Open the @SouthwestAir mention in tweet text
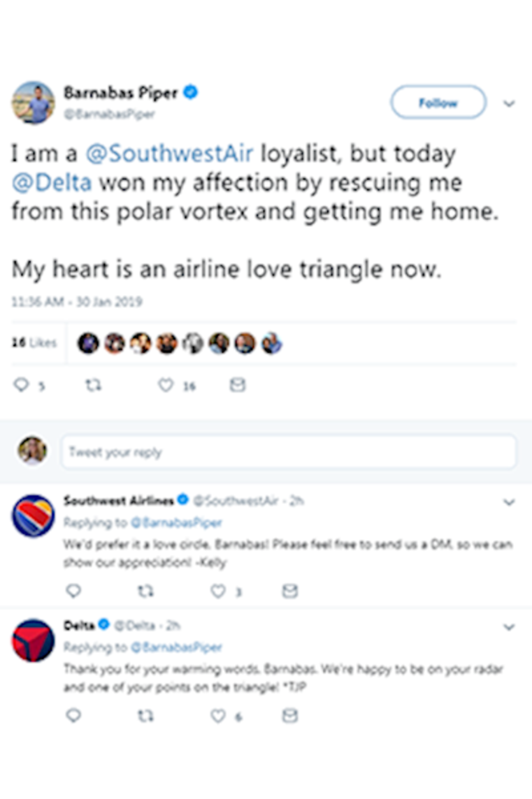The height and width of the screenshot is (799, 532). 168,154
